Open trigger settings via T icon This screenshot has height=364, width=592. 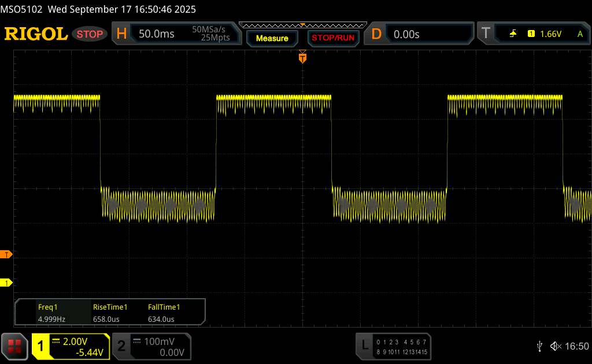[485, 34]
